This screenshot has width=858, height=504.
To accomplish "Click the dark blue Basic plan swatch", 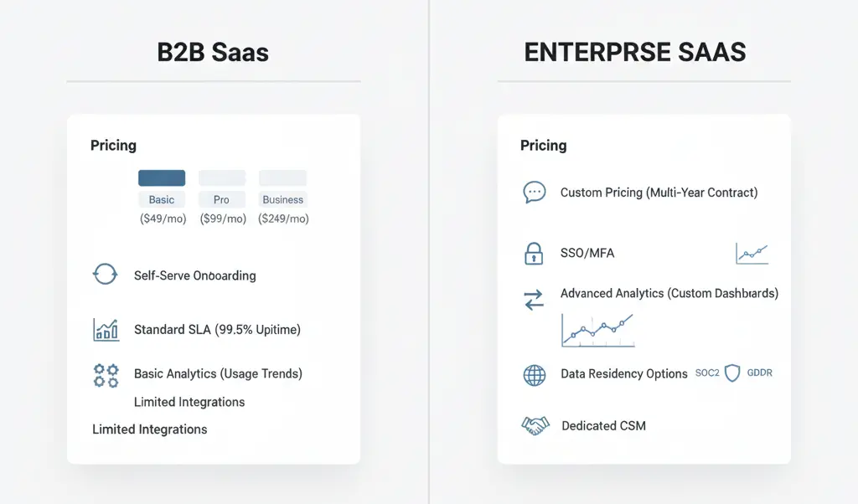I will (162, 177).
